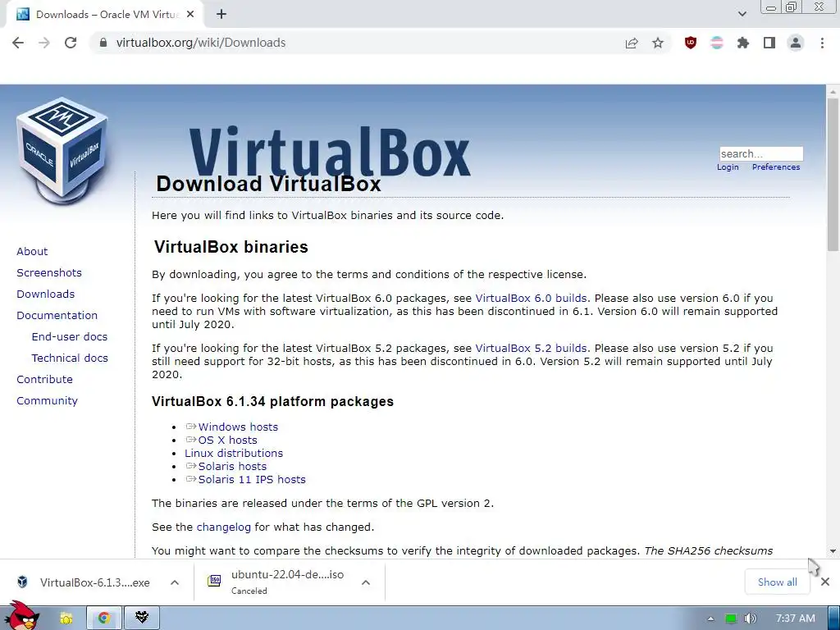This screenshot has width=840, height=630.
Task: Close the downloads bar
Action: pyautogui.click(x=825, y=582)
